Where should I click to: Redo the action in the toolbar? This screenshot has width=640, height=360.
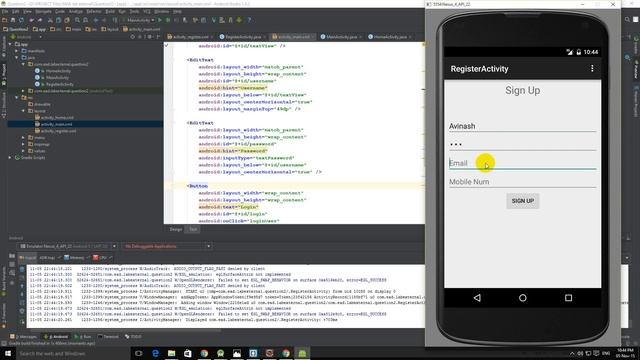(x=40, y=20)
